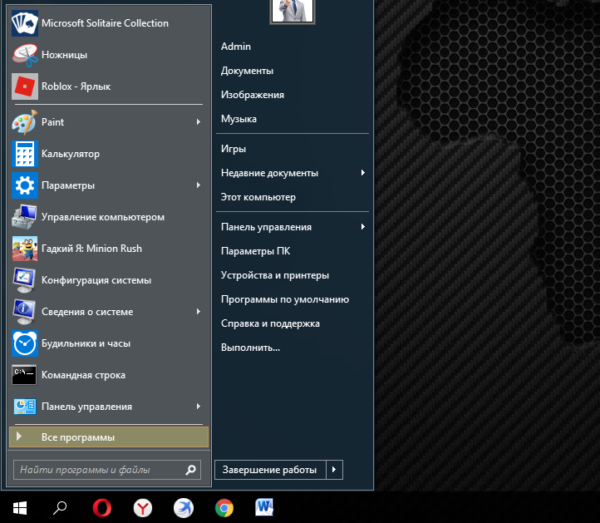Expand the left-column Панель управления arrow
This screenshot has width=600, height=523.
[x=198, y=406]
